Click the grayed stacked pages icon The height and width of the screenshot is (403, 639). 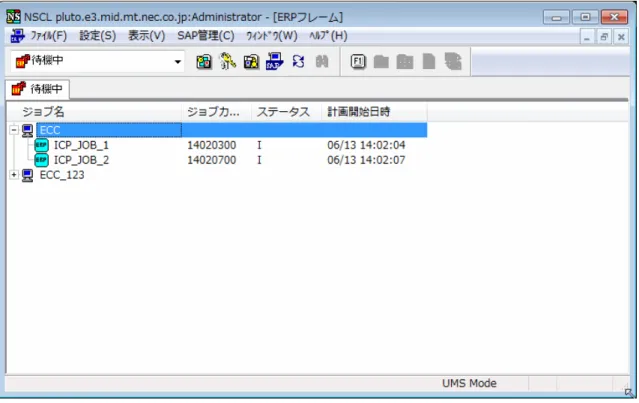453,62
